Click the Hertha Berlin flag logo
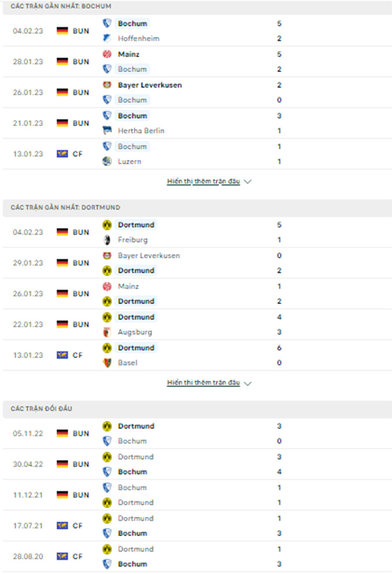This screenshot has height=574, width=392. click(x=107, y=130)
